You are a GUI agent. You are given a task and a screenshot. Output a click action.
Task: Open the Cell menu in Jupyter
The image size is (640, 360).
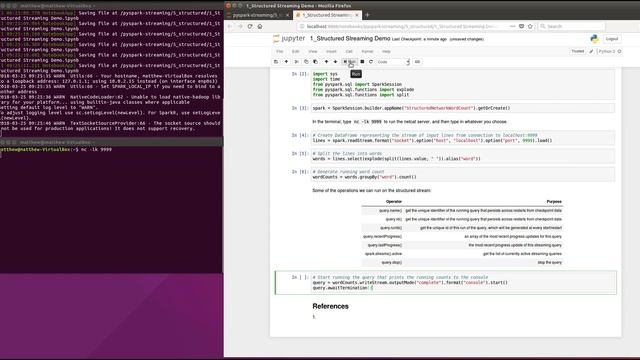349,51
